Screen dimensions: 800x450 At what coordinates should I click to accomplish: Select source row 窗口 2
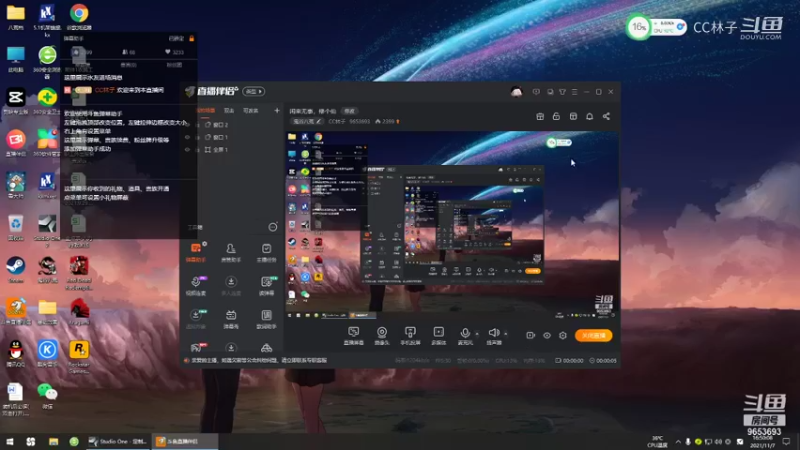pyautogui.click(x=232, y=124)
